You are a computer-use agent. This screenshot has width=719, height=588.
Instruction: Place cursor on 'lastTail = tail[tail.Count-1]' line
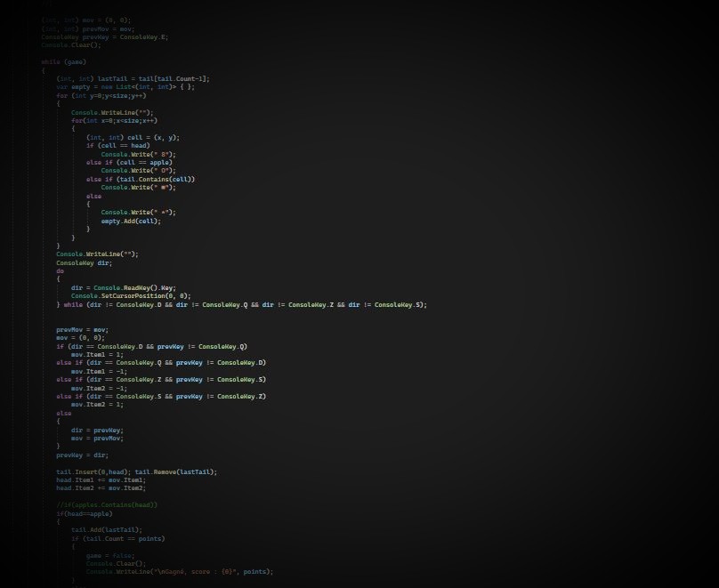[x=133, y=79]
